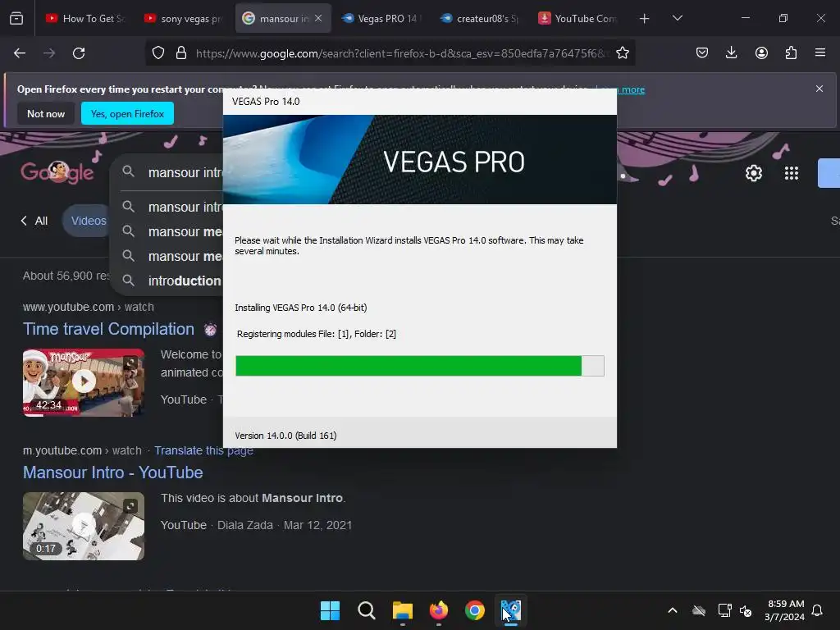
Task: Open Windows Search from the taskbar
Action: pos(367,610)
